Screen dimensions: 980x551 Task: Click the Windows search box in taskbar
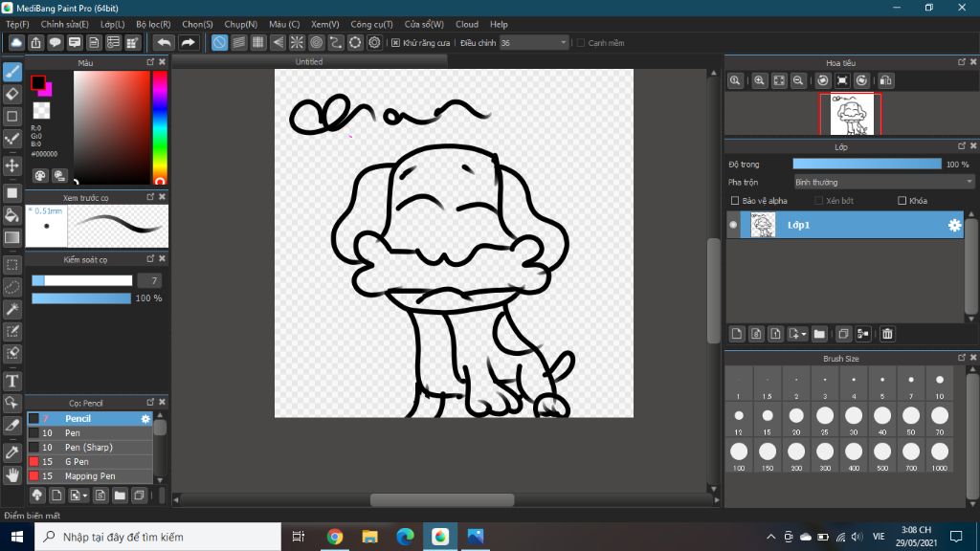(x=158, y=537)
